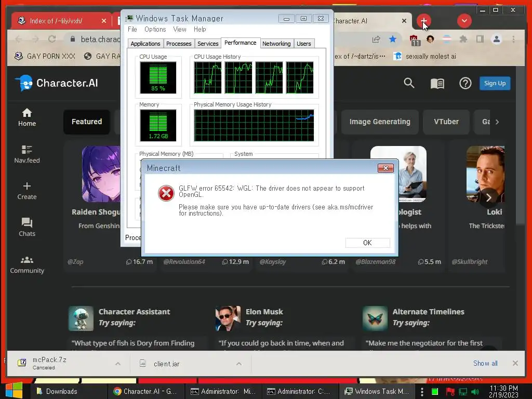Viewport: 532px width, 399px height.
Task: Open Networking tab in Task Manager
Action: click(276, 44)
